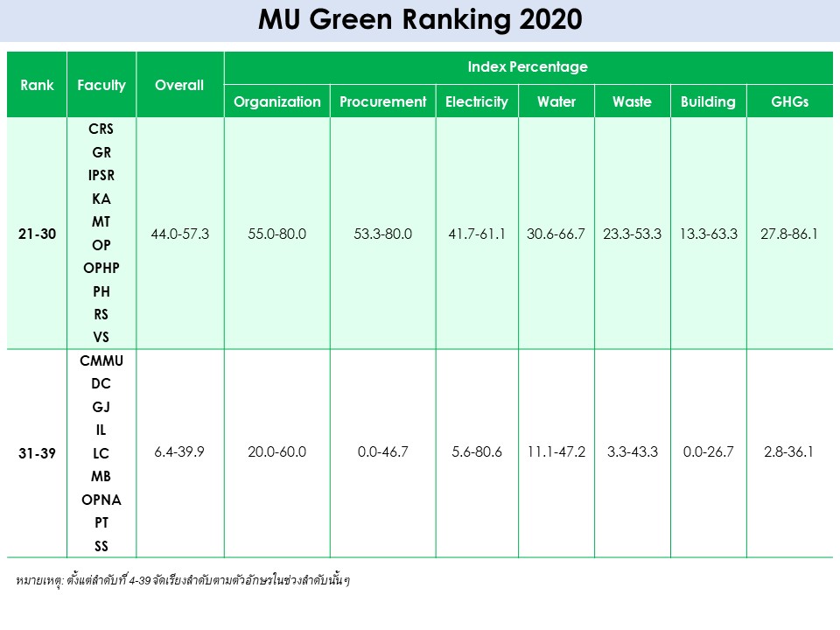
Task: Click GHGs value 2.8-36.1
Action: pyautogui.click(x=789, y=451)
